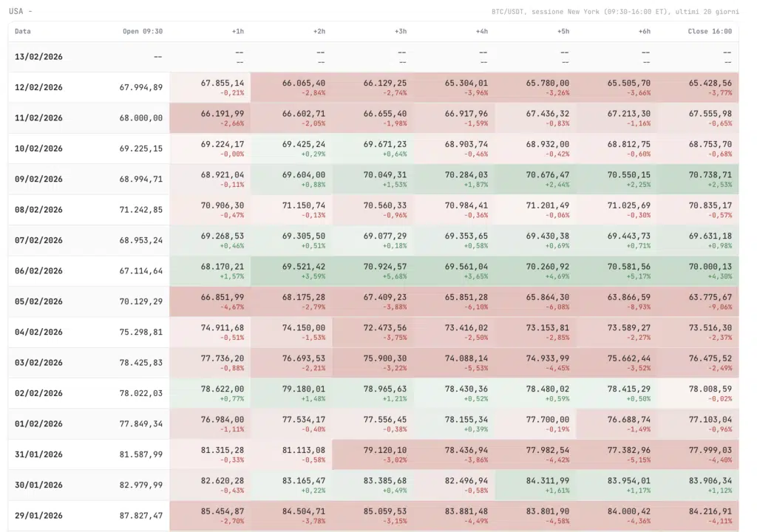Click the 05/02/2026 date label
The height and width of the screenshot is (532, 757).
coord(38,301)
